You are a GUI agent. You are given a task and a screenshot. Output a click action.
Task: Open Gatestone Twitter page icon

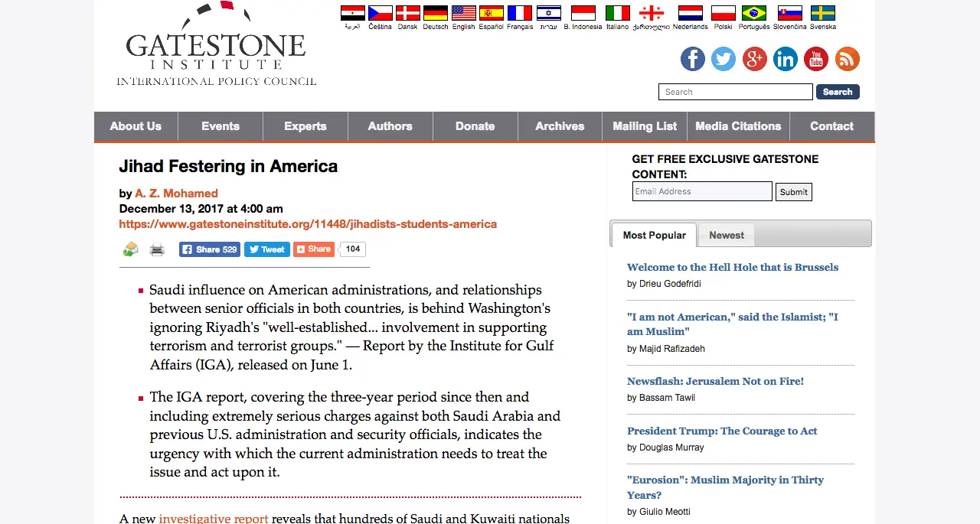click(x=724, y=59)
